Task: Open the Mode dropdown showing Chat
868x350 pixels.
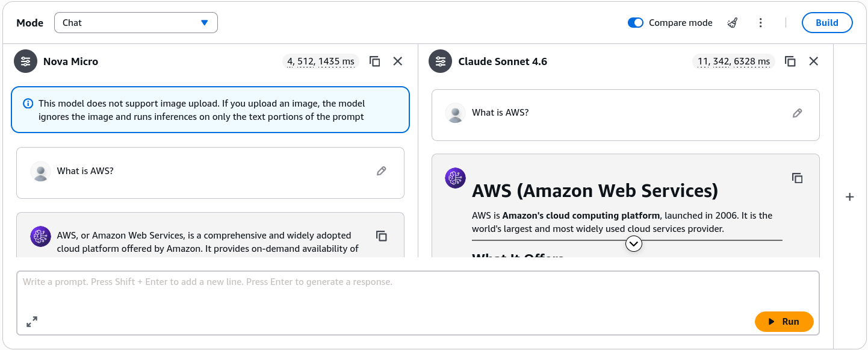Action: click(x=136, y=23)
